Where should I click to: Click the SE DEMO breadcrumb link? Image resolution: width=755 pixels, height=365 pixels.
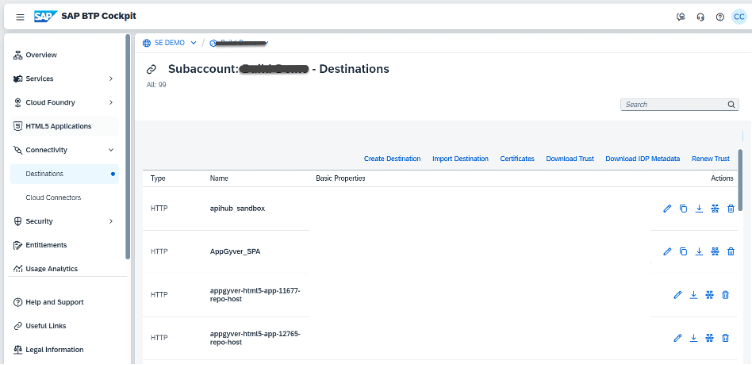pos(169,43)
